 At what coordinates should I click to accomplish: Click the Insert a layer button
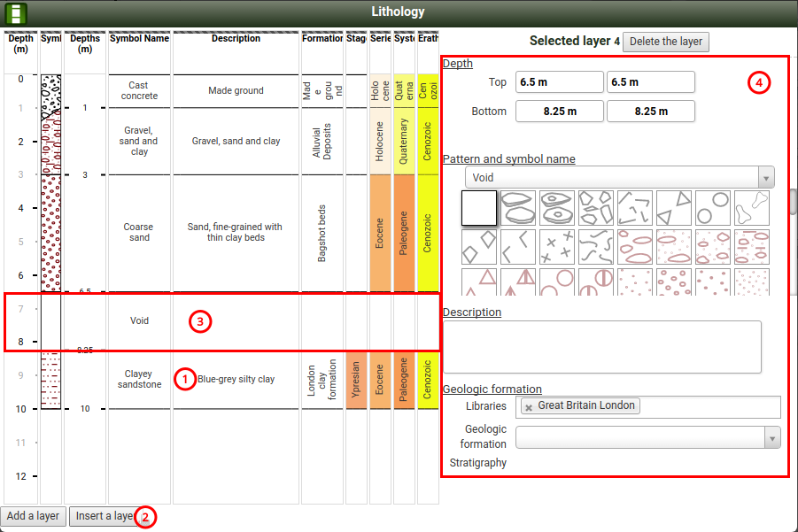click(104, 516)
